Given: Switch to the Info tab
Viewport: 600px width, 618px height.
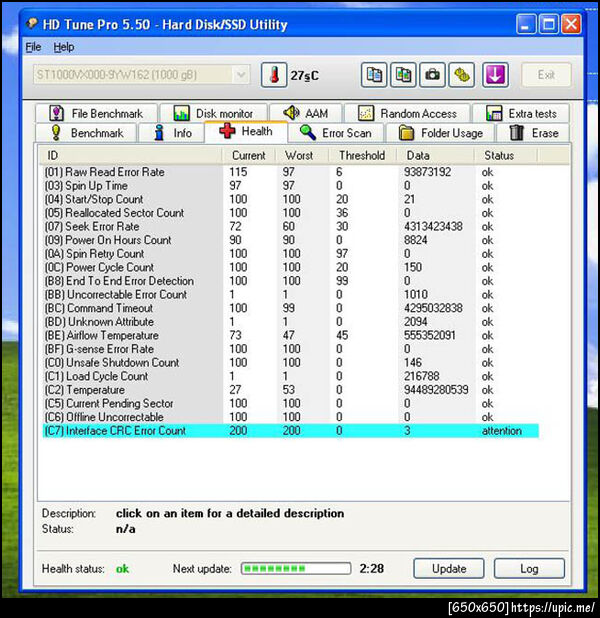Looking at the screenshot, I should click(171, 133).
